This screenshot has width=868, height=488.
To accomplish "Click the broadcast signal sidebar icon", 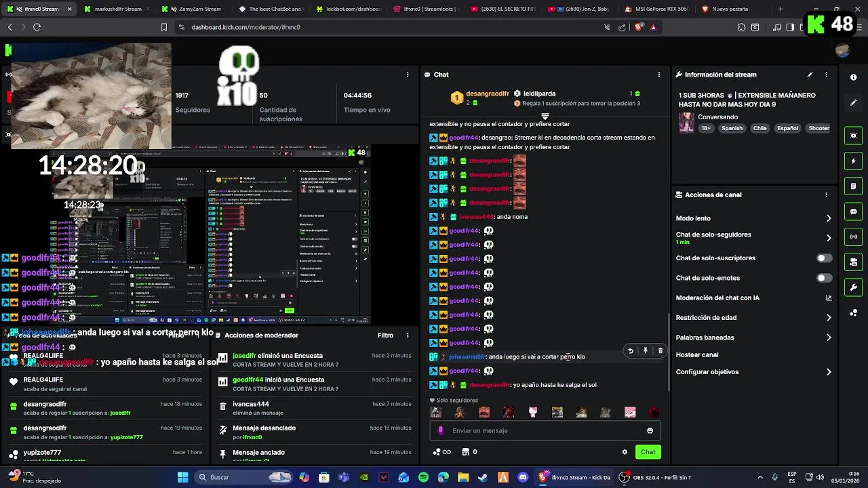I will click(x=854, y=237).
